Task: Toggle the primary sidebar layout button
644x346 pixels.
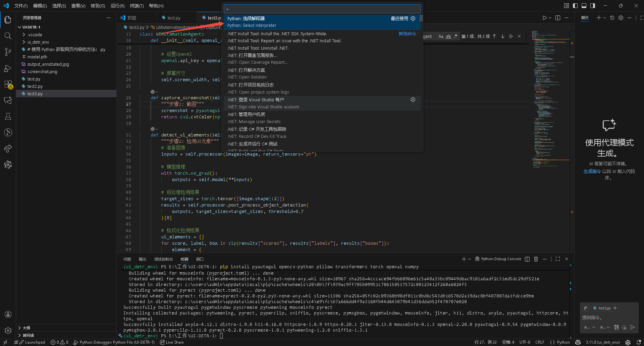Action: [x=575, y=6]
